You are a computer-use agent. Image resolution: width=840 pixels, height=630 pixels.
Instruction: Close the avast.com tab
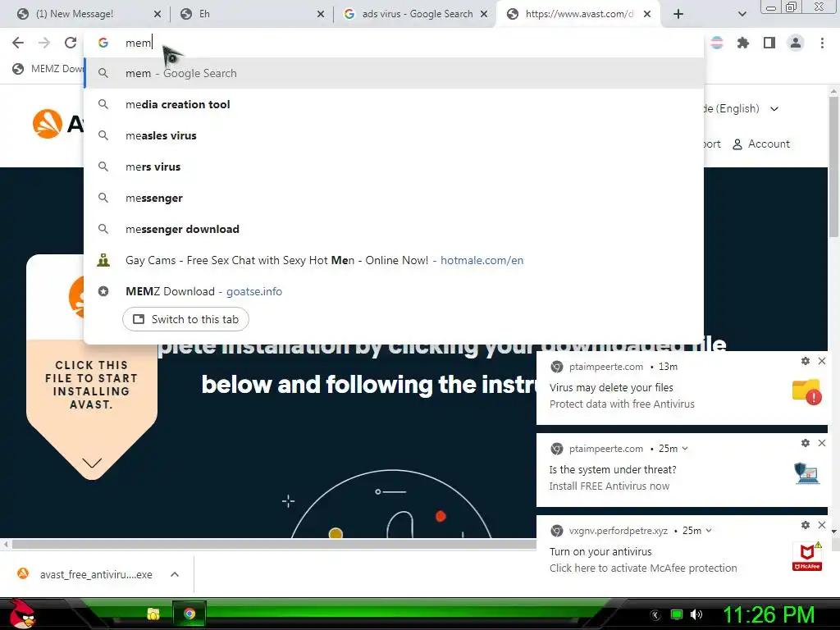click(647, 14)
